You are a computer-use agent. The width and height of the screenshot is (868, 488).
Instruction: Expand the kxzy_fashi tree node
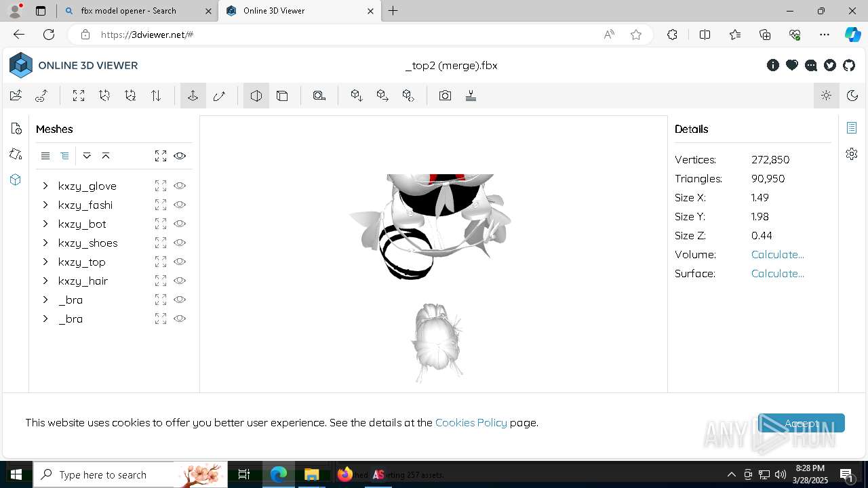[x=45, y=205]
